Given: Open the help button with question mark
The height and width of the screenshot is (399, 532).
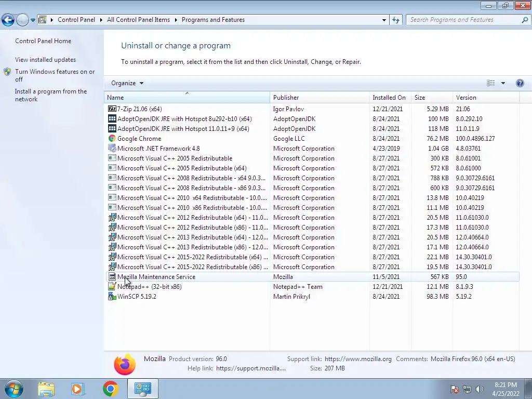Looking at the screenshot, I should coord(520,83).
